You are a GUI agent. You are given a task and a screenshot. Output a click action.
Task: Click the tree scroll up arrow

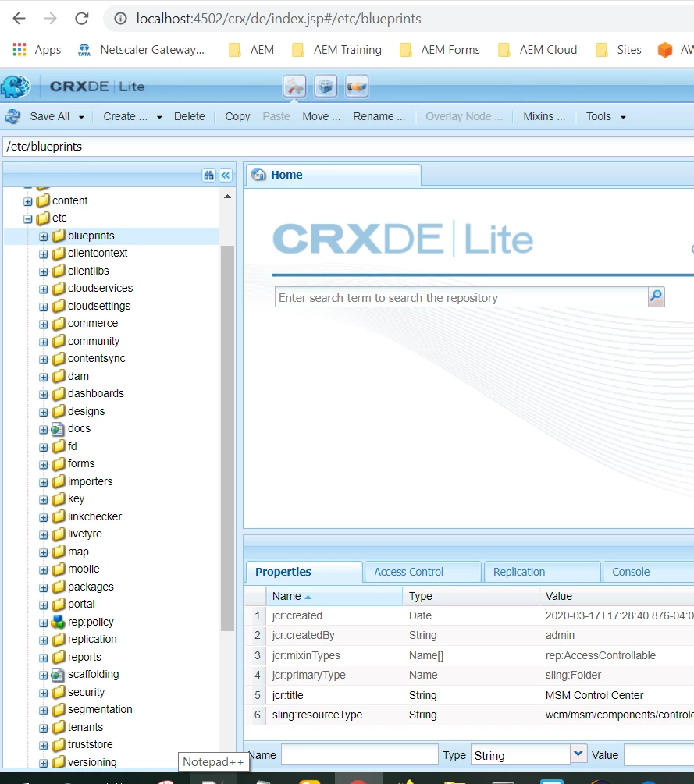[x=228, y=197]
